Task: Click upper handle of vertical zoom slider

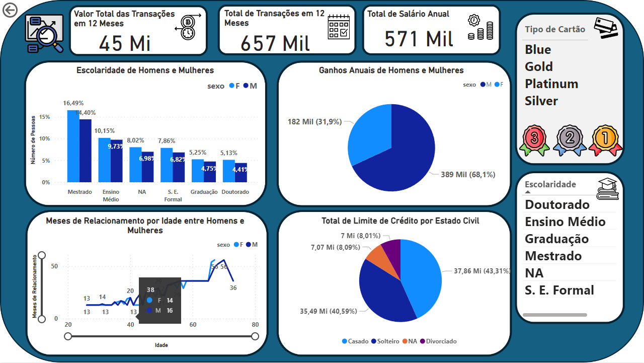Action: [42, 256]
